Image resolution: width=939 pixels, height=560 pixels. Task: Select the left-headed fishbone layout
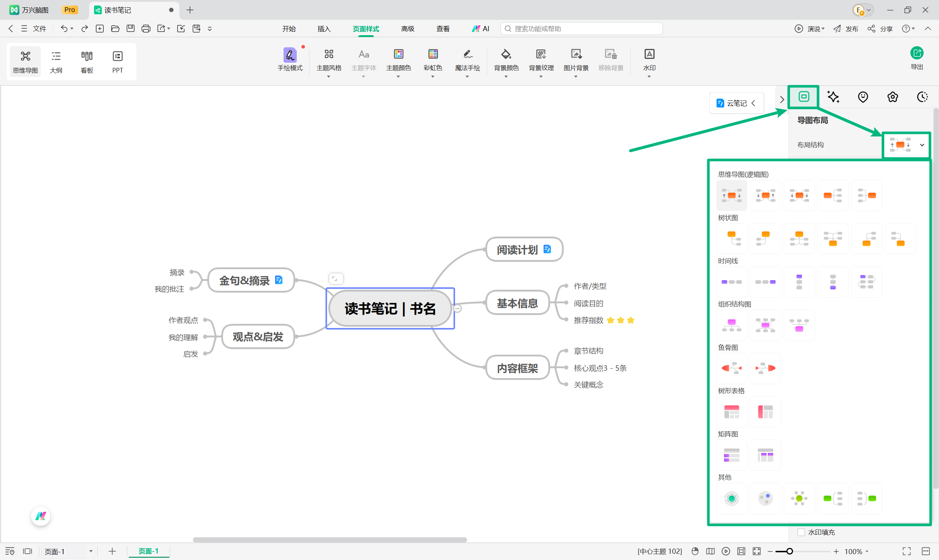(731, 368)
